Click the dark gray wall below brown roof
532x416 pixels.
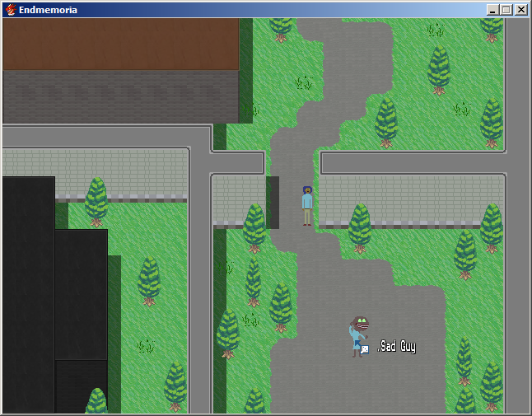click(x=120, y=96)
